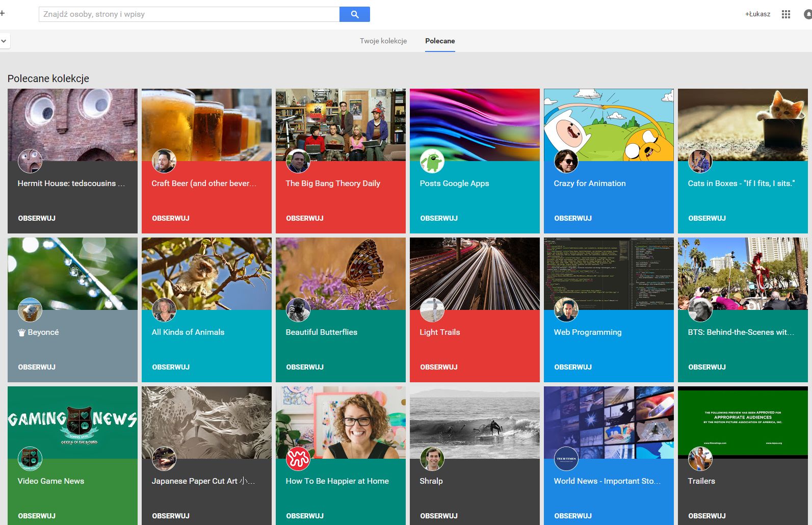Open the +Łukasz profile link

coord(758,14)
